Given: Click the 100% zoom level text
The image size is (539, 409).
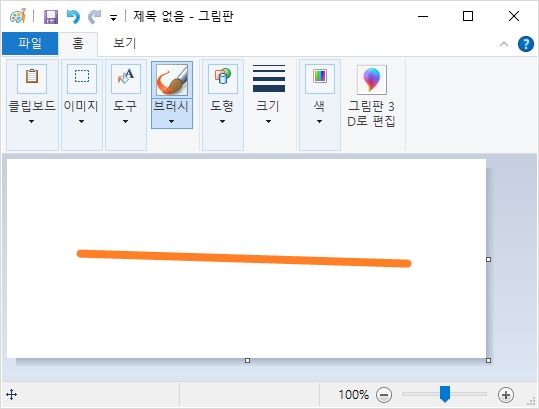Looking at the screenshot, I should click(x=354, y=395).
